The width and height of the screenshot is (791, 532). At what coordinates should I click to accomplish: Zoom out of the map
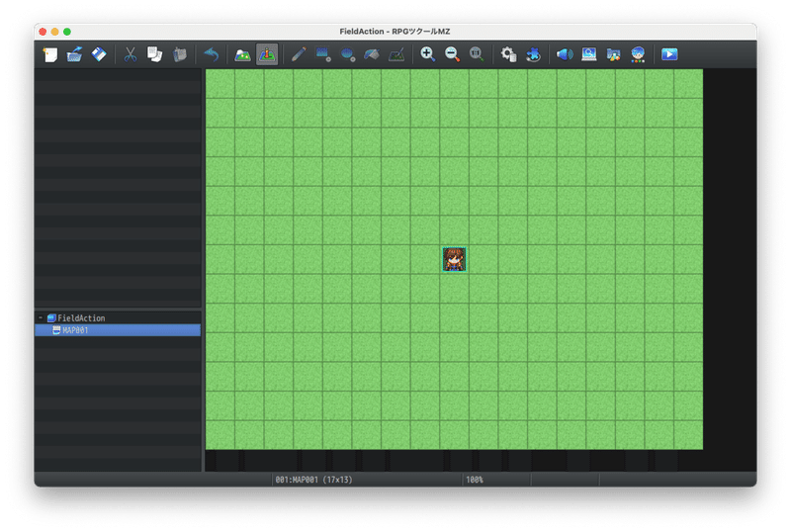452,54
